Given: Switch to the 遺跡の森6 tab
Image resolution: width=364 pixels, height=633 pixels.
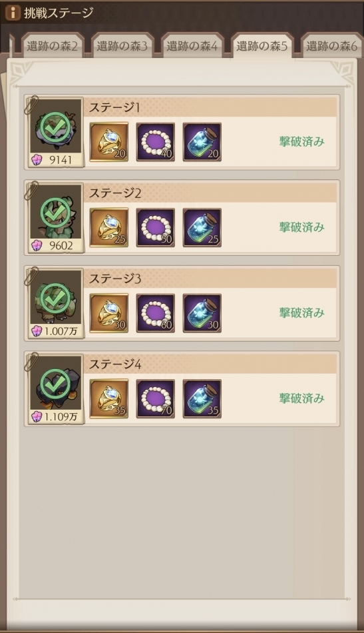Looking at the screenshot, I should [x=332, y=46].
